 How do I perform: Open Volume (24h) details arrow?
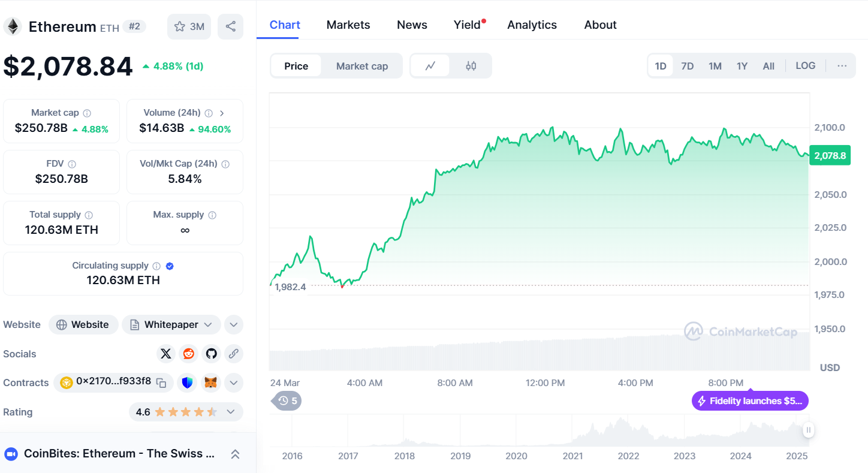222,113
